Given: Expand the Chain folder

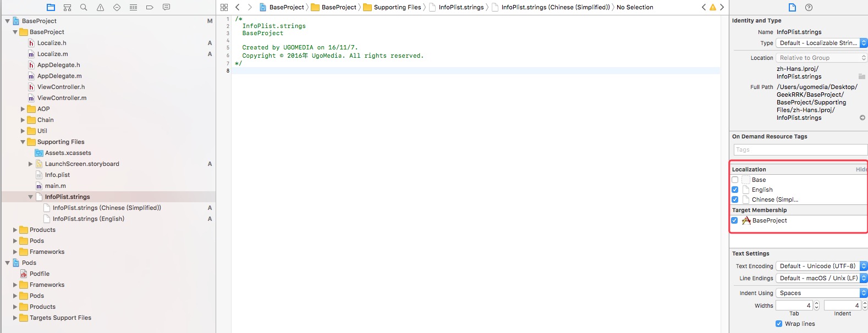Looking at the screenshot, I should point(23,120).
